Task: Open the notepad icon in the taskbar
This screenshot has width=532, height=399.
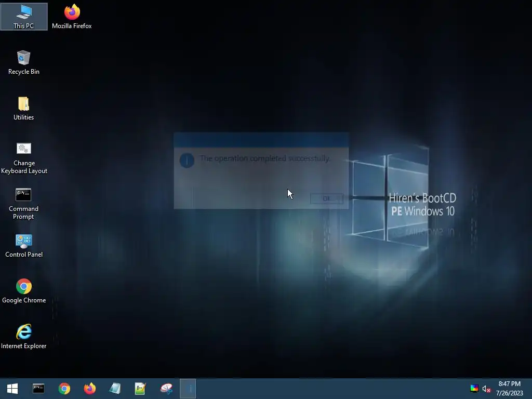Action: [115, 389]
